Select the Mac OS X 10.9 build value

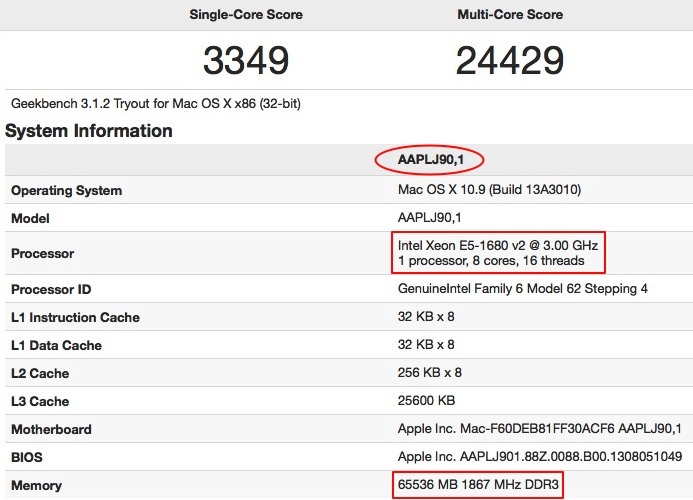click(489, 190)
